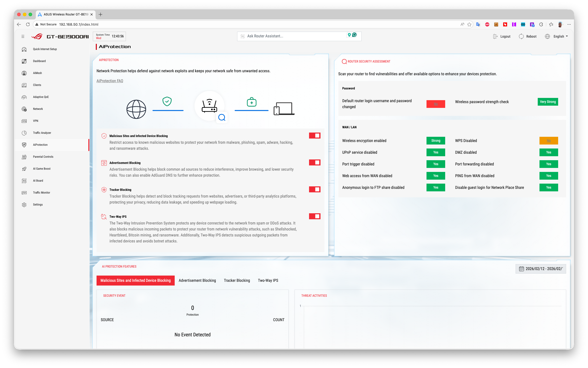Open the date range picker

[541, 269]
